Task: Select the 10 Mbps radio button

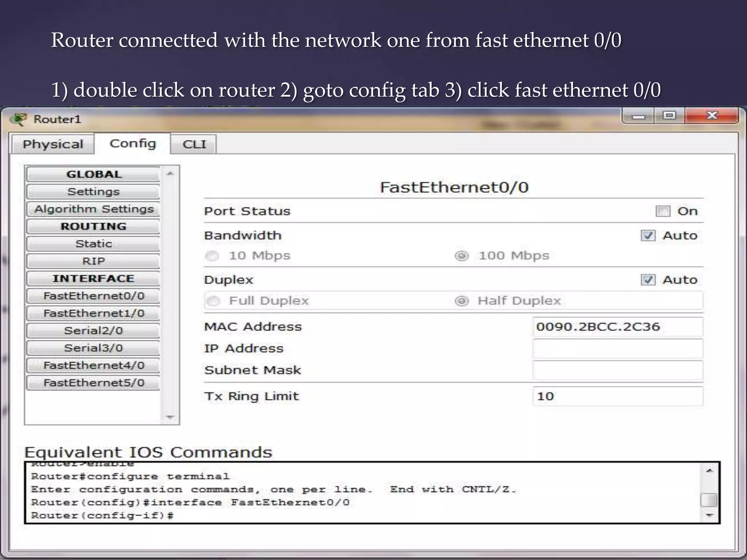Action: [212, 256]
